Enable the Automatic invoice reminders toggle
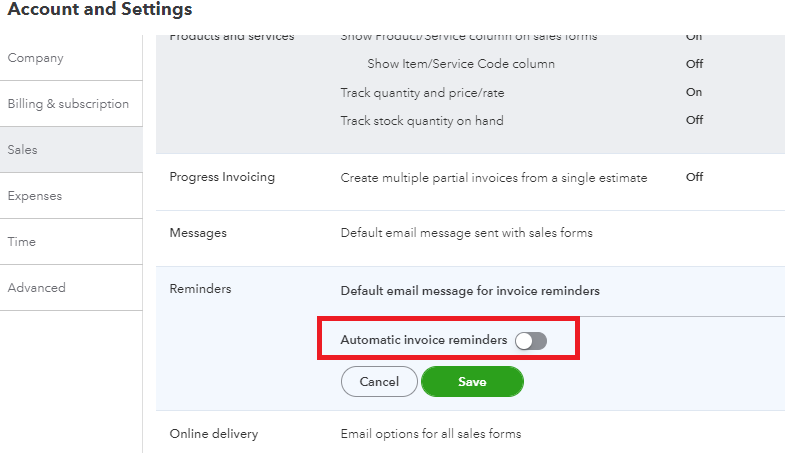Screen dimensions: 785x461 531,341
